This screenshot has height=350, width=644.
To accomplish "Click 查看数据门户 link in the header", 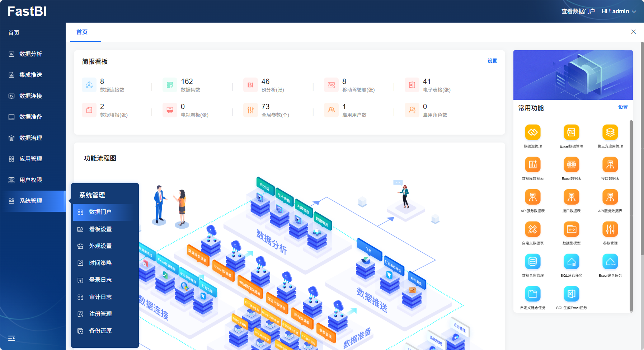I will (578, 11).
